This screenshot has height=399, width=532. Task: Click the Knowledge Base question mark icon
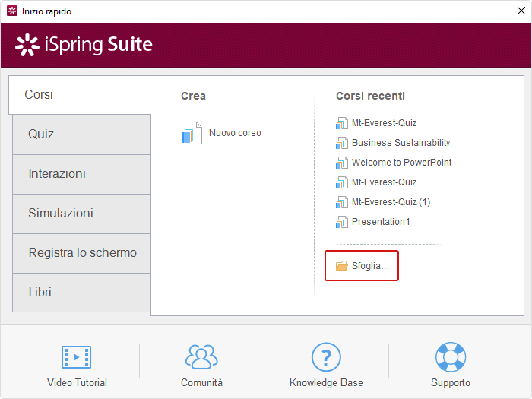point(326,357)
